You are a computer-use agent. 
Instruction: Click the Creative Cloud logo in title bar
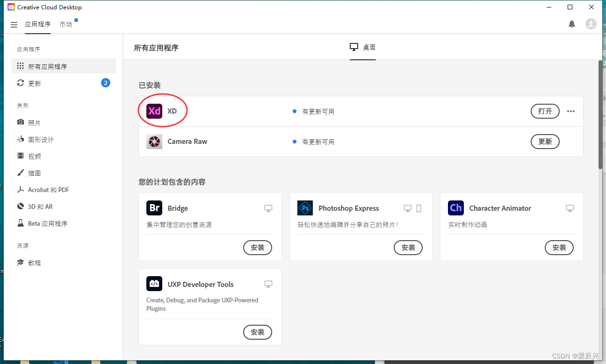coord(11,7)
